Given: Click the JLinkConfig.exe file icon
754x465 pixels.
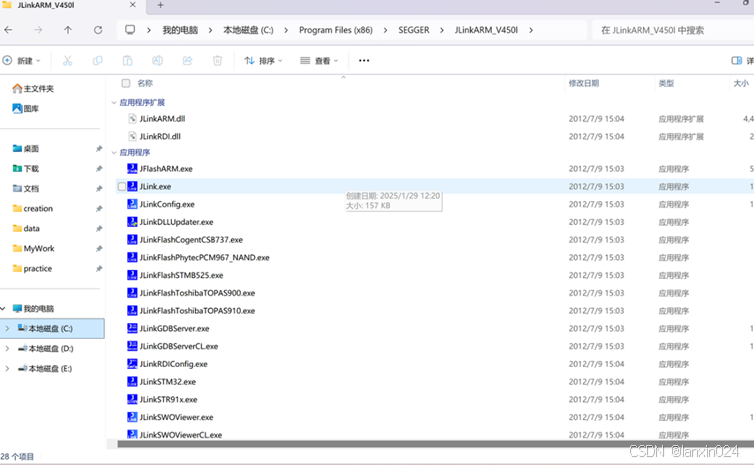Looking at the screenshot, I should (132, 204).
